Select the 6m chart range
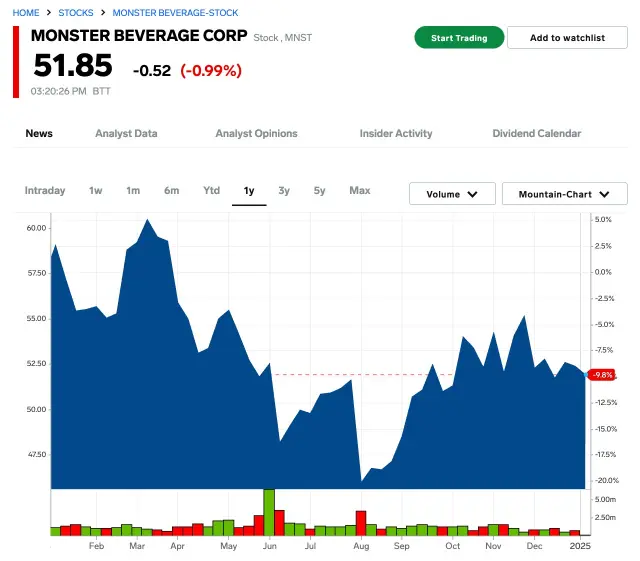The width and height of the screenshot is (640, 561). click(171, 191)
